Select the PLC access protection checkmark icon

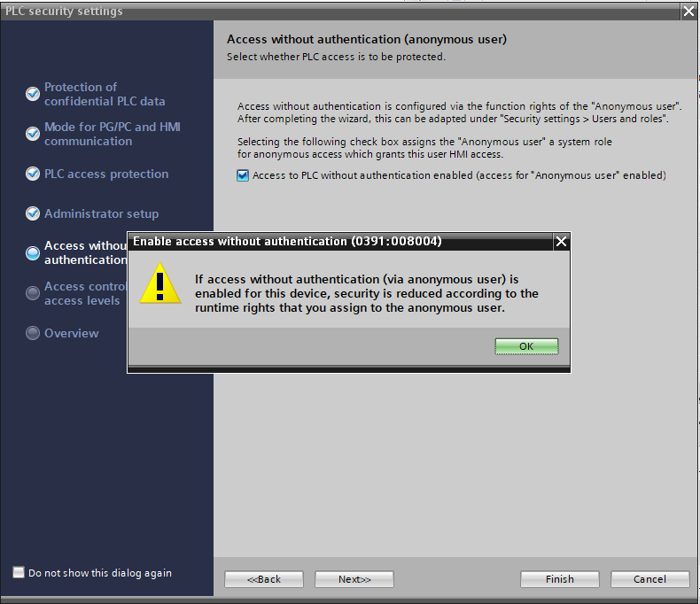pyautogui.click(x=33, y=174)
